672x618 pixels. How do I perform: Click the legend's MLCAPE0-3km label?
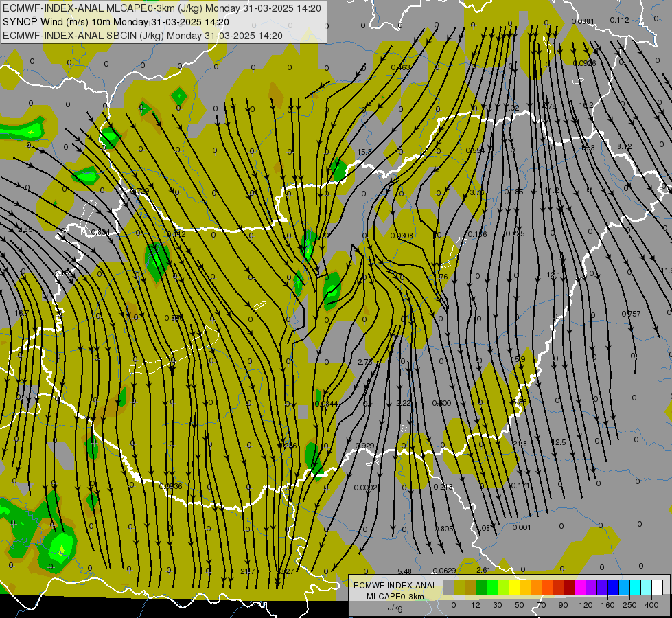click(395, 597)
